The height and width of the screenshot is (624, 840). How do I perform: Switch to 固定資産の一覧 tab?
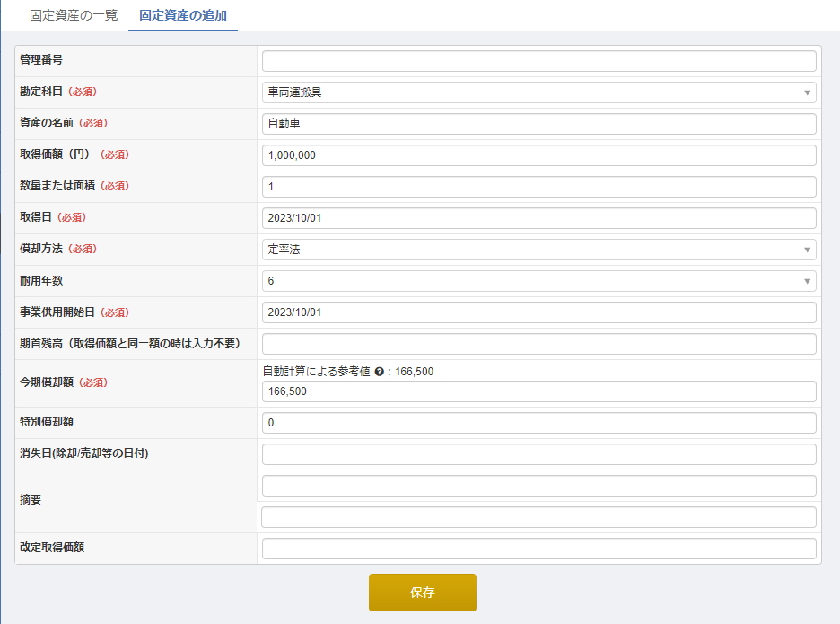click(x=74, y=15)
